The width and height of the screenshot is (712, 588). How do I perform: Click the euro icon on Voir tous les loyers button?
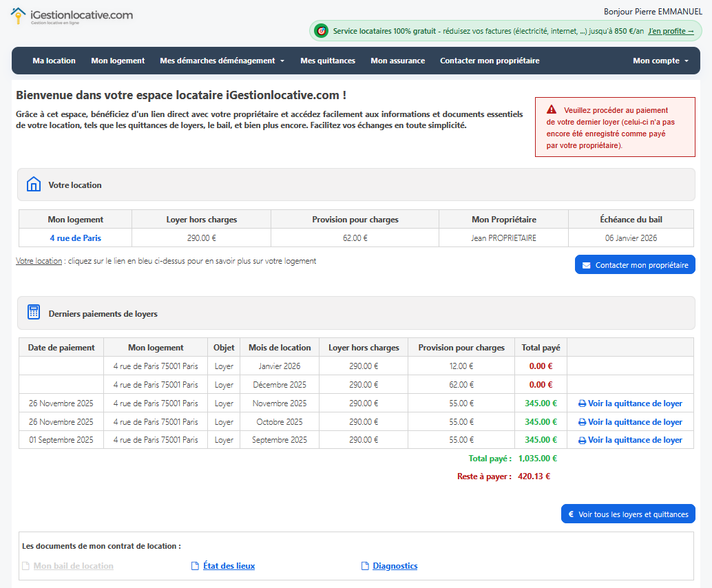click(x=572, y=514)
